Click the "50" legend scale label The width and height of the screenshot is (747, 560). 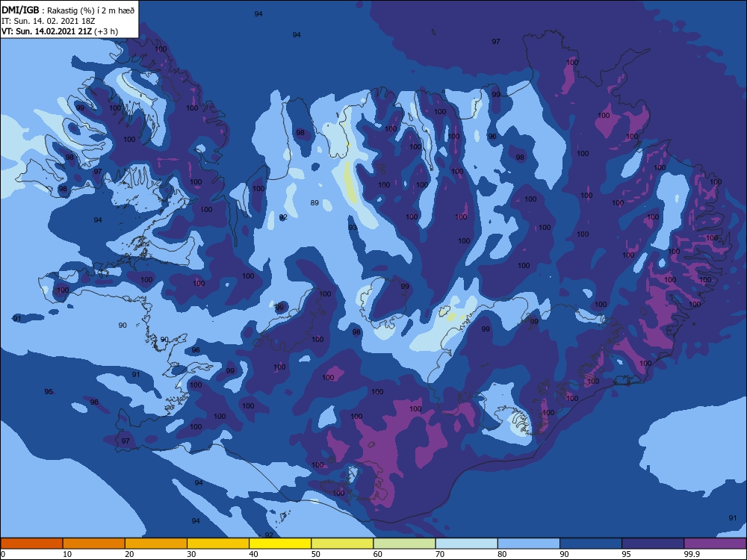[x=316, y=554]
